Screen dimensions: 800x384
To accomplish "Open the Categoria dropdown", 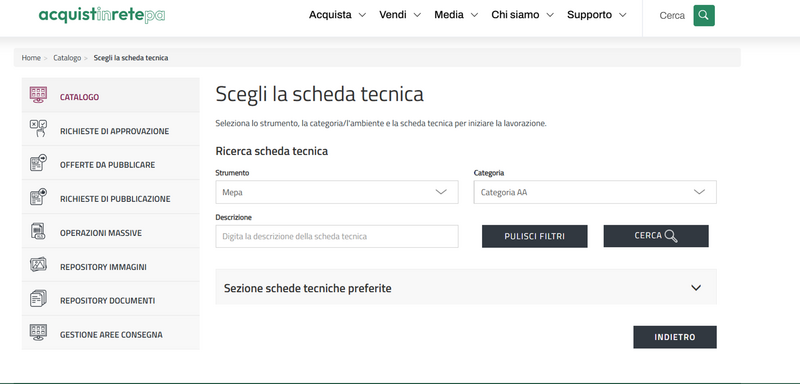I will pyautogui.click(x=595, y=192).
